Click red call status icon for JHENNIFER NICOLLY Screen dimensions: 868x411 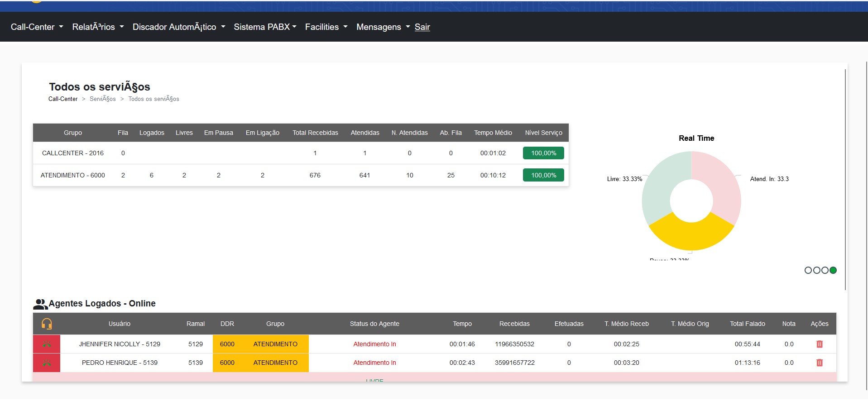pos(47,344)
